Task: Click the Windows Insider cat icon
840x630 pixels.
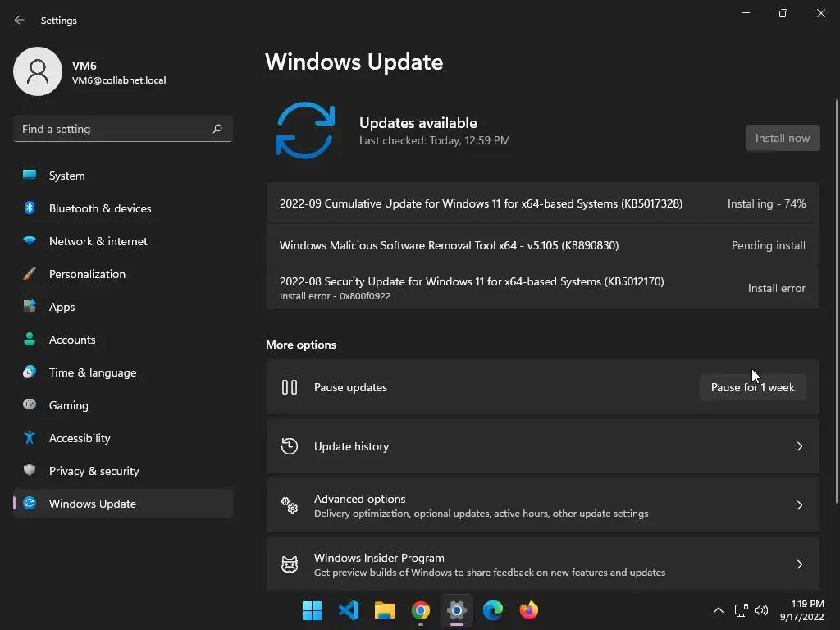Action: point(290,564)
